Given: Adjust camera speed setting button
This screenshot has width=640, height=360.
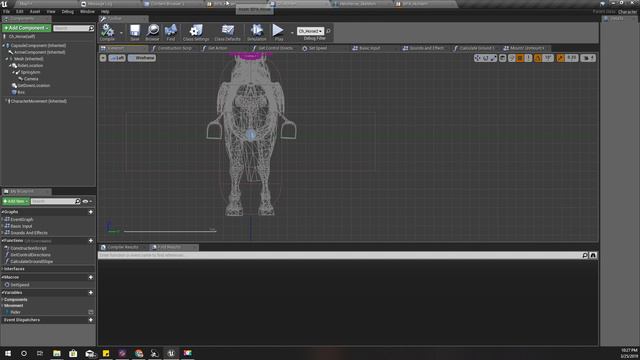Looking at the screenshot, I should point(588,58).
